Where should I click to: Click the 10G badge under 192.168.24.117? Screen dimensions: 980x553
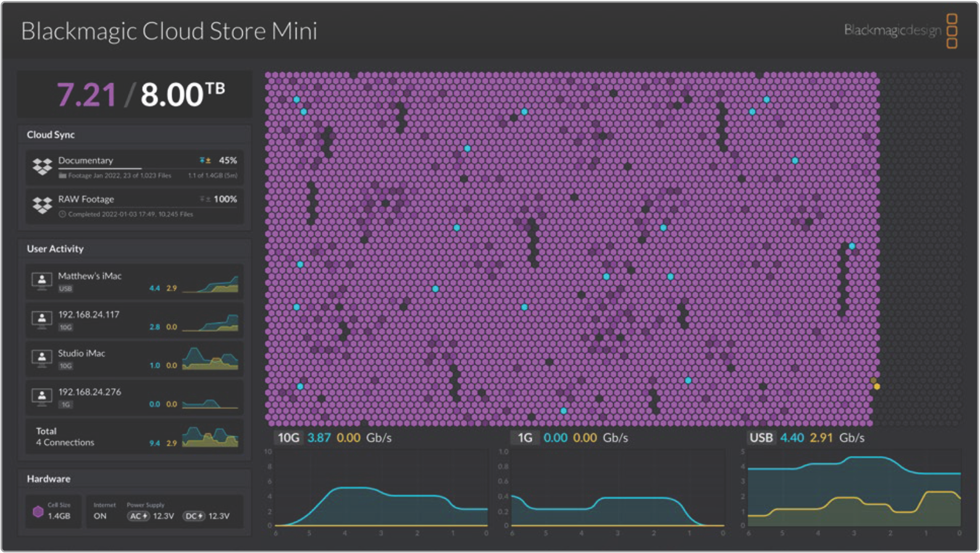tap(65, 327)
